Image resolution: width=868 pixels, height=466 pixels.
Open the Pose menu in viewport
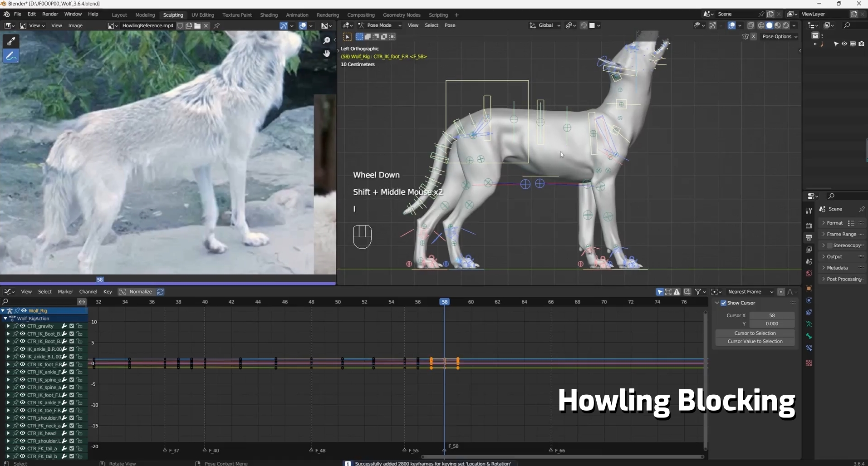pos(450,25)
